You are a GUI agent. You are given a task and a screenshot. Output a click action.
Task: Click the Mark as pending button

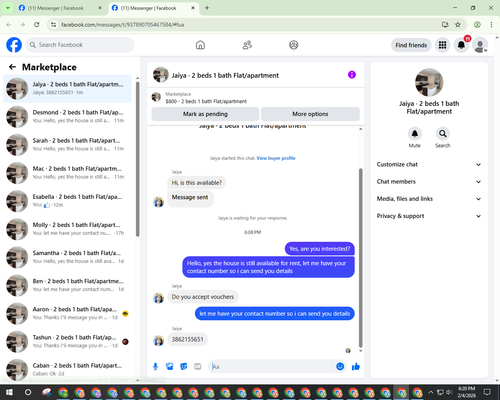tap(205, 114)
